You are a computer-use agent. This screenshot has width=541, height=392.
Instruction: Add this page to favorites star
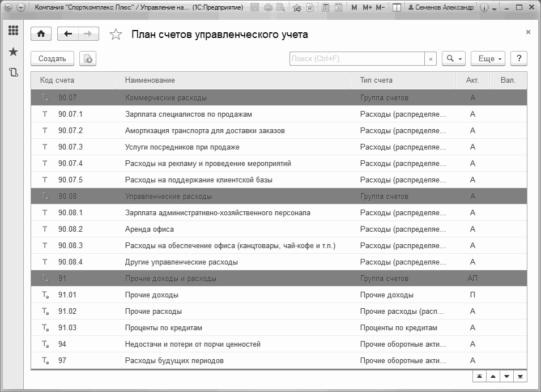point(116,34)
